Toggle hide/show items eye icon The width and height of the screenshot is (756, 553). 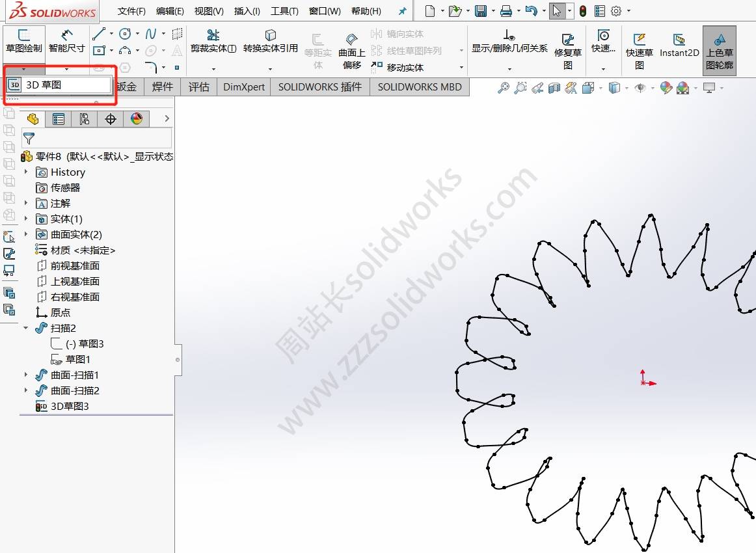tap(640, 88)
